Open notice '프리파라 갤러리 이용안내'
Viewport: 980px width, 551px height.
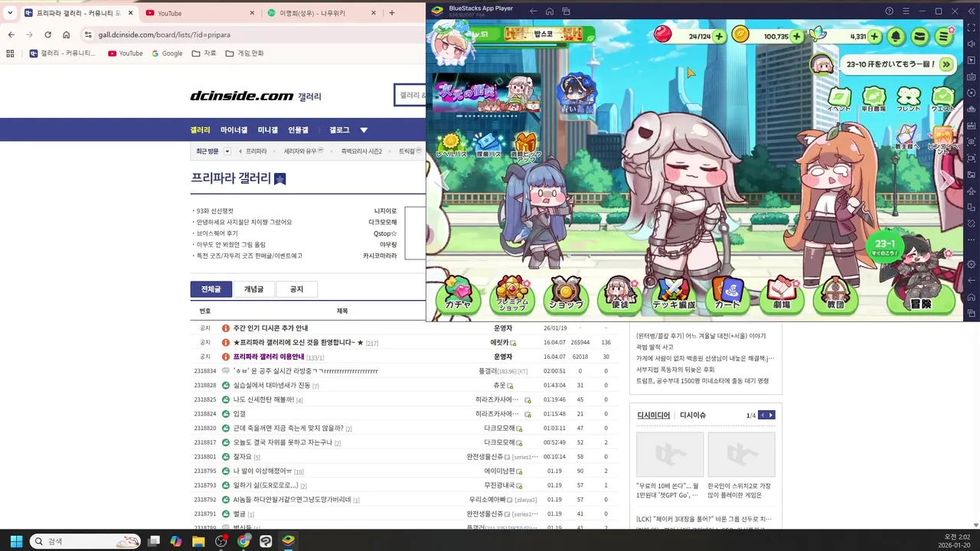pyautogui.click(x=269, y=357)
